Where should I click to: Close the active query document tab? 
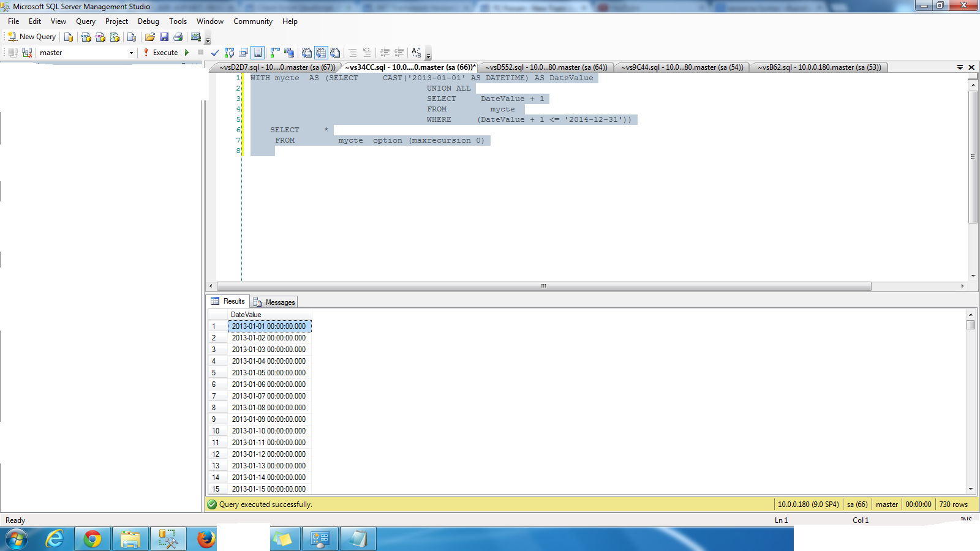point(971,67)
